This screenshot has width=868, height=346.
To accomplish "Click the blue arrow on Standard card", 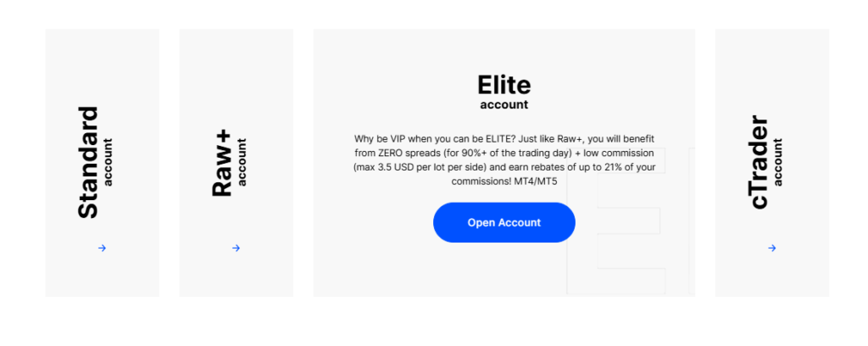I will [x=102, y=248].
